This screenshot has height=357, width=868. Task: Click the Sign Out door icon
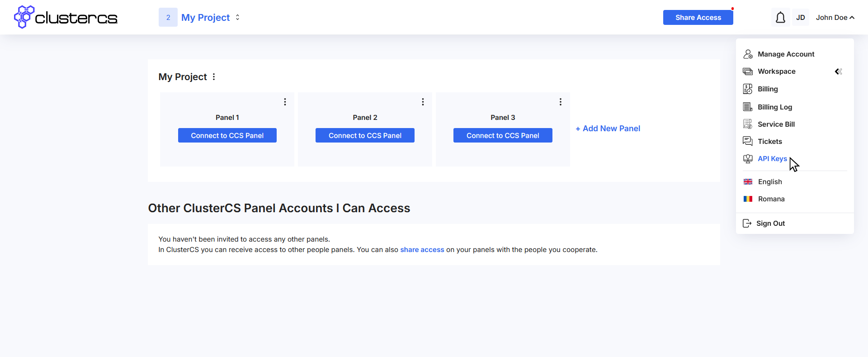point(747,223)
